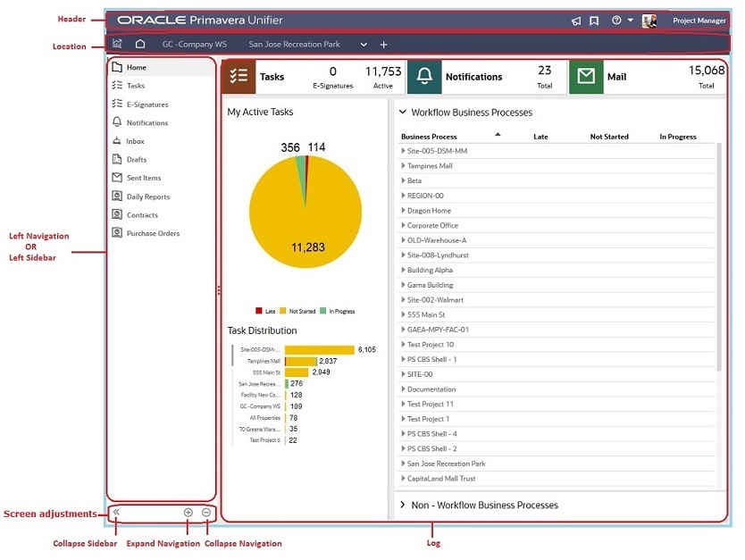The image size is (745, 560).
Task: Expand the Tampines Mall row
Action: click(404, 166)
